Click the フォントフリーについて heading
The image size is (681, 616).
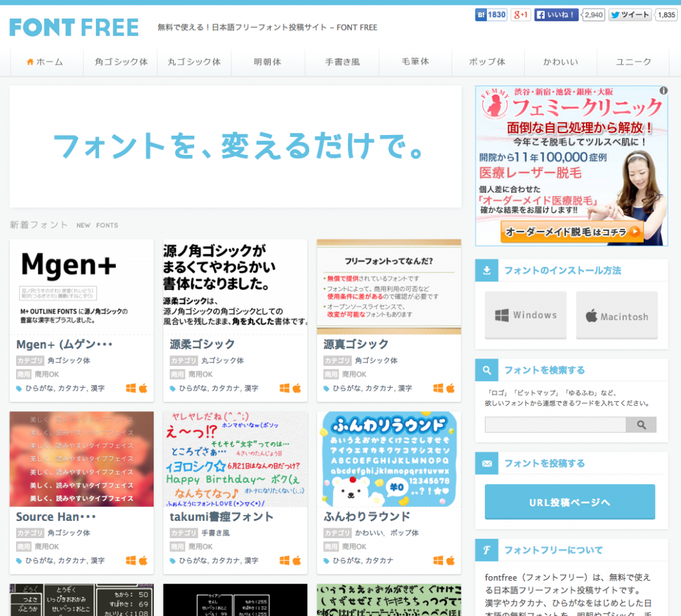pos(553,550)
